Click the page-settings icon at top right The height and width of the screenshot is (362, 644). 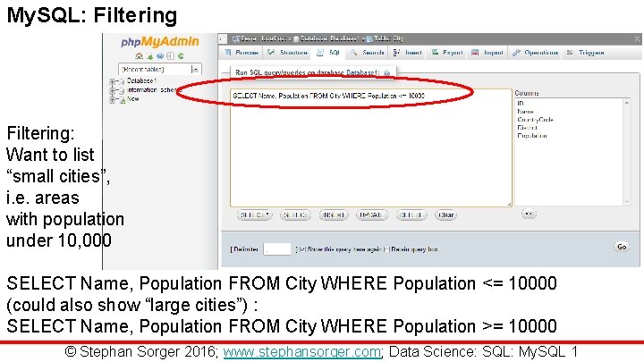click(637, 39)
